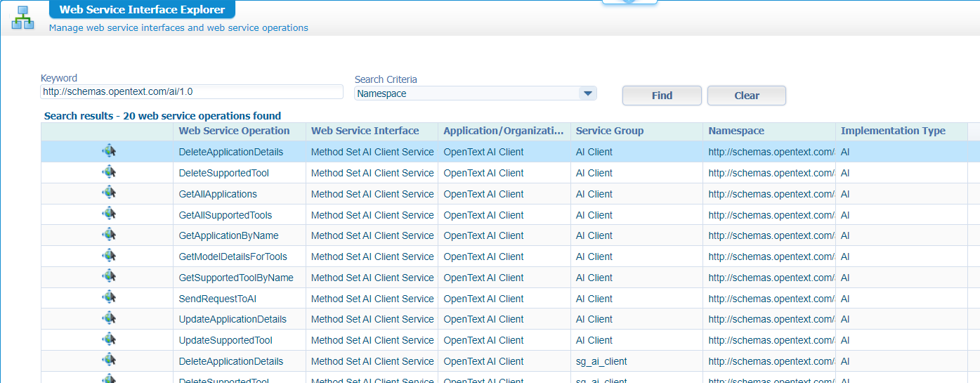The width and height of the screenshot is (980, 383).
Task: Open the Search Criteria dropdown arrow
Action: (x=587, y=93)
